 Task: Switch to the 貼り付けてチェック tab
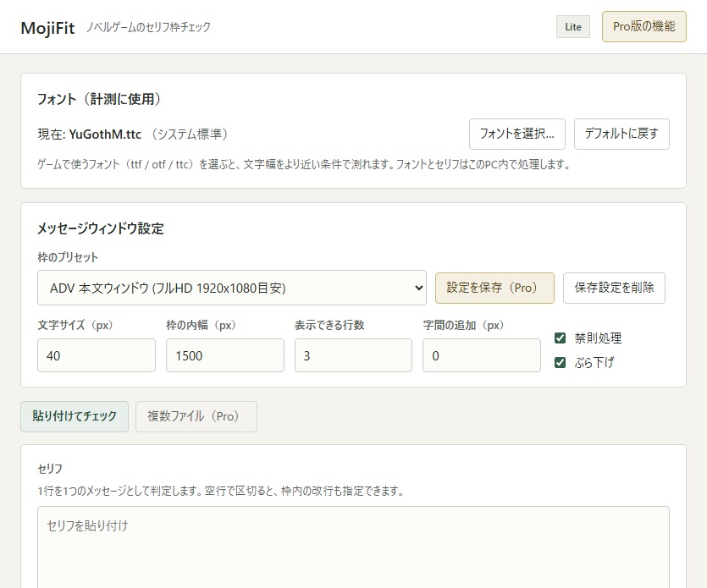click(75, 416)
